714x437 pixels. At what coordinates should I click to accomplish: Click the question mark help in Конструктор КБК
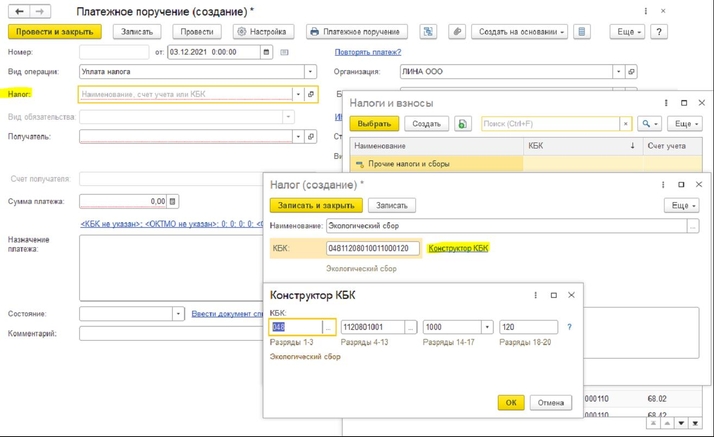[x=570, y=327]
